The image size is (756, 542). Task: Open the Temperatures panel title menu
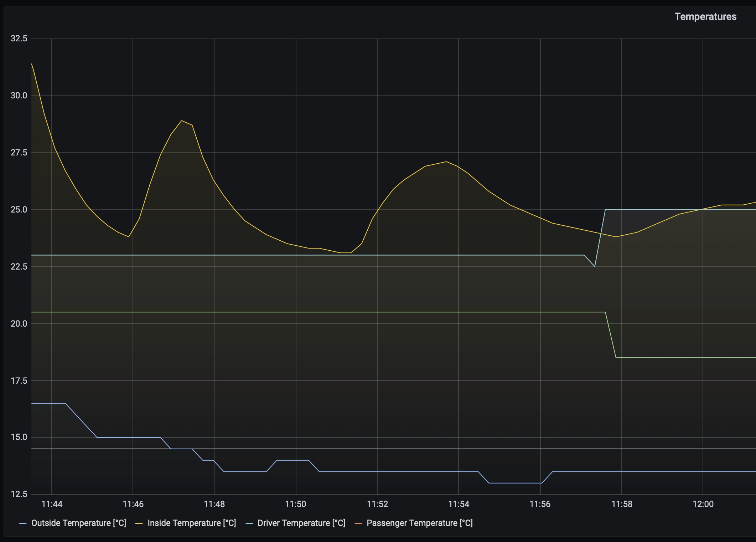(x=705, y=17)
